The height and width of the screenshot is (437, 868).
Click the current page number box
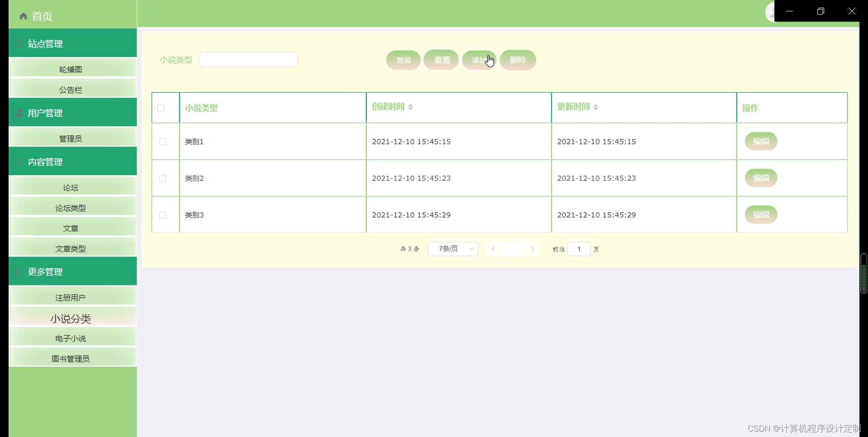click(513, 249)
